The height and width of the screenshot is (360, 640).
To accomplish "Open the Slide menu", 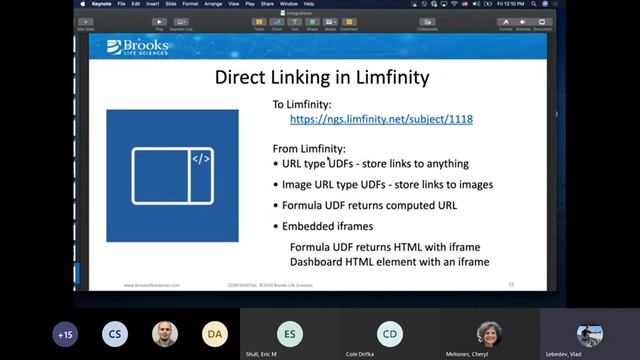I will pyautogui.click(x=171, y=4).
